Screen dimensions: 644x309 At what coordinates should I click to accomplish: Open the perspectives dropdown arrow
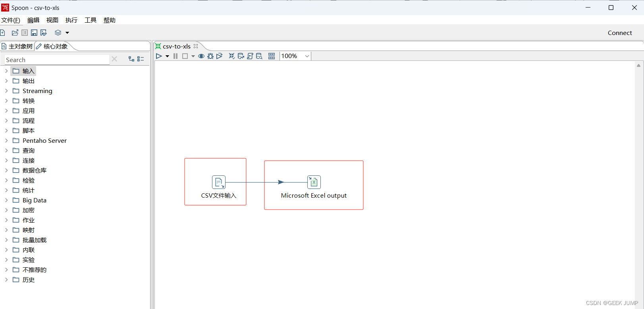(x=67, y=33)
